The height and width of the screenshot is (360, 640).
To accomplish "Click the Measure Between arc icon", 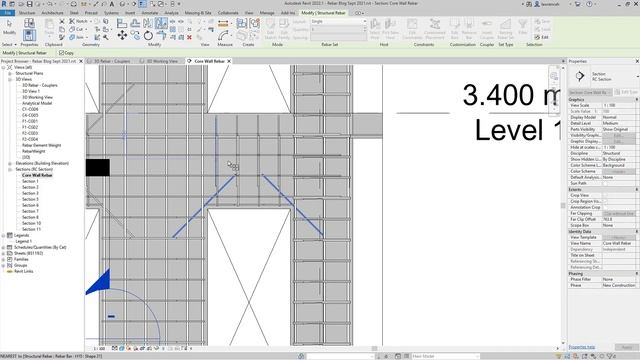I will pos(224,36).
